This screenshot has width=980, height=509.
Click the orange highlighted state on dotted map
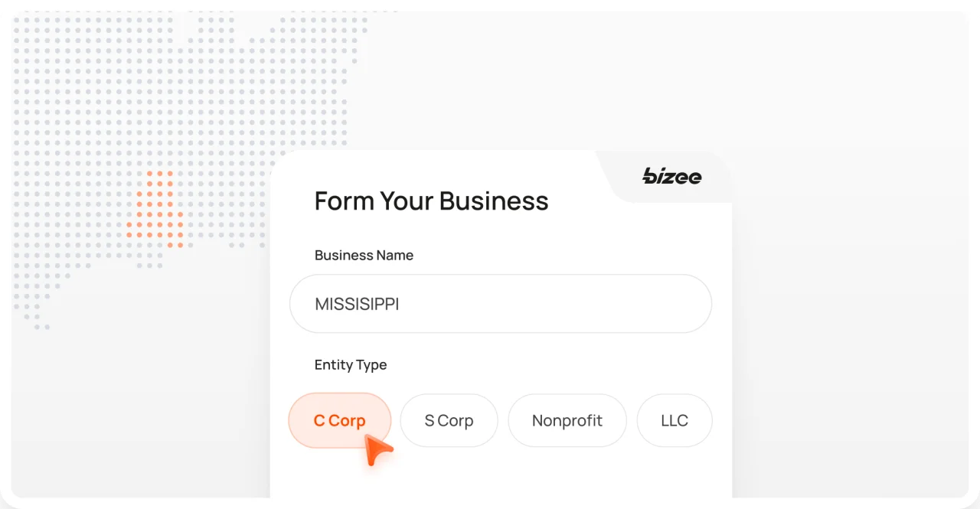point(156,210)
